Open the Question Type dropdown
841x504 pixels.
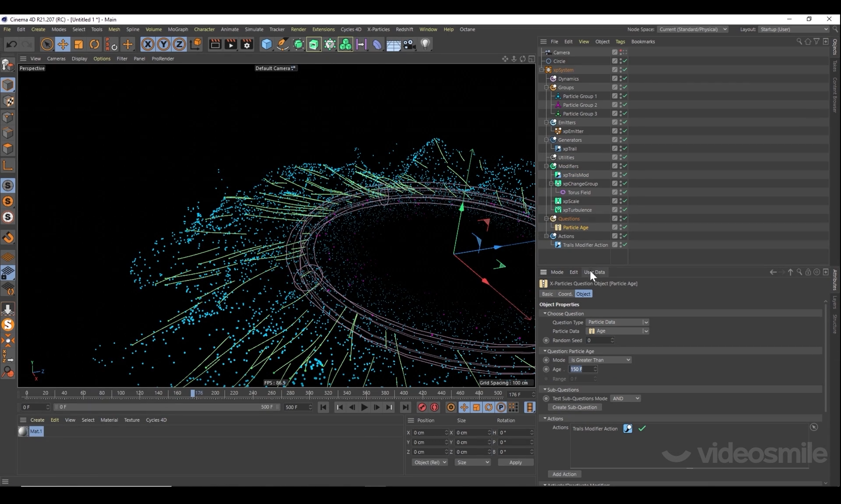pyautogui.click(x=617, y=322)
